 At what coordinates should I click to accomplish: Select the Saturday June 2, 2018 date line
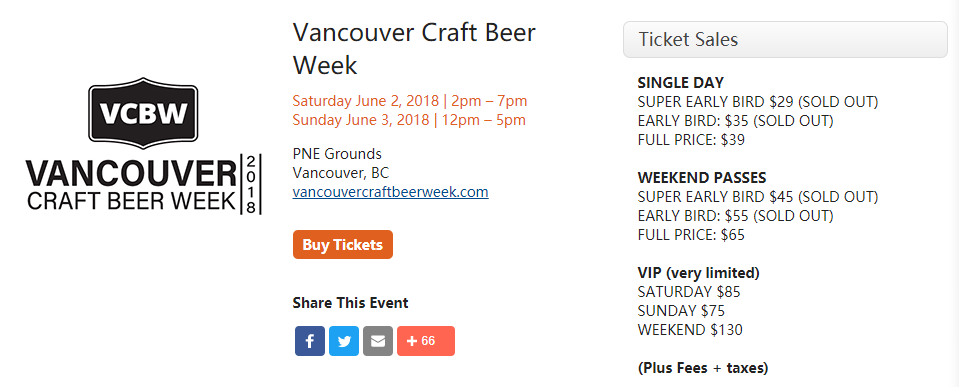coord(410,100)
